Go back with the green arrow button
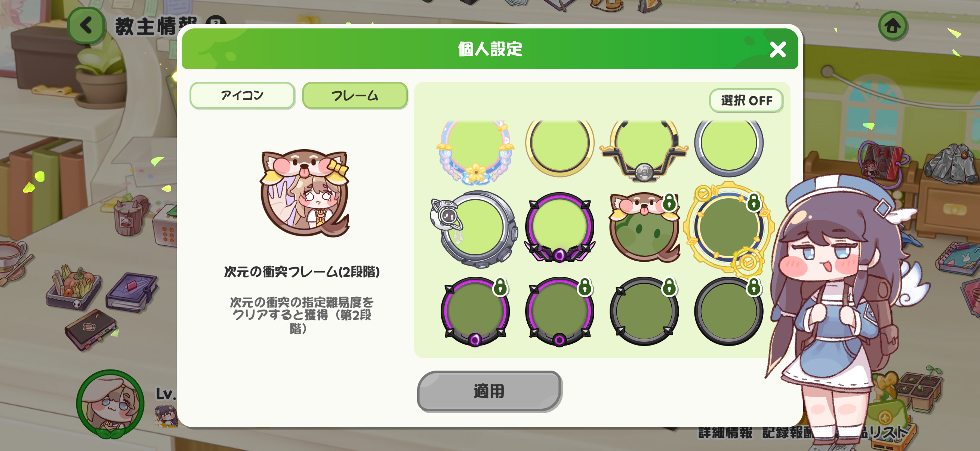The height and width of the screenshot is (451, 980). coord(86,25)
